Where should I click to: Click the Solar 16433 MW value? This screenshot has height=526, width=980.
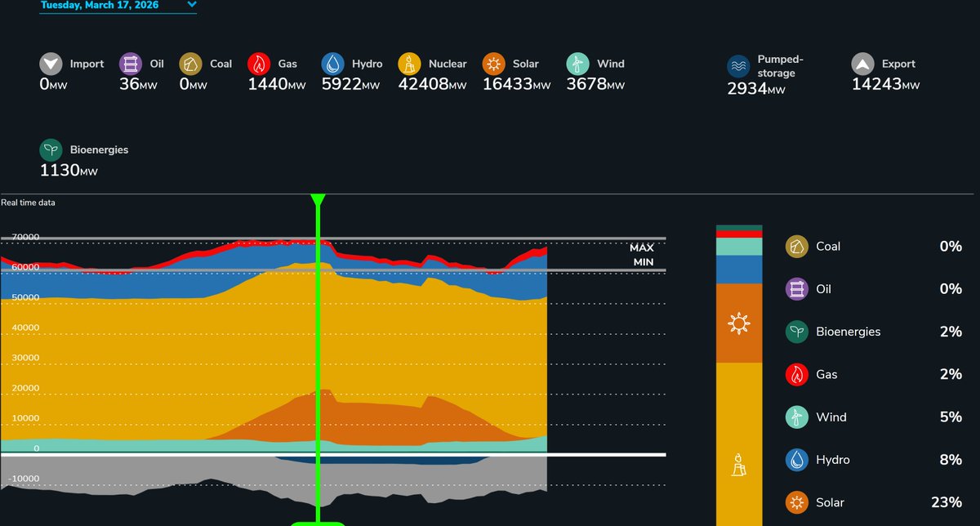[516, 83]
